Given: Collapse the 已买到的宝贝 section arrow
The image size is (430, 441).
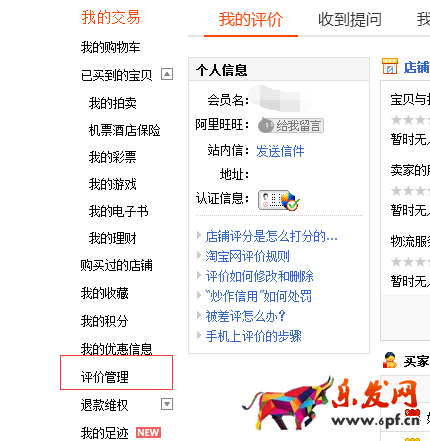Looking at the screenshot, I should point(167,74).
